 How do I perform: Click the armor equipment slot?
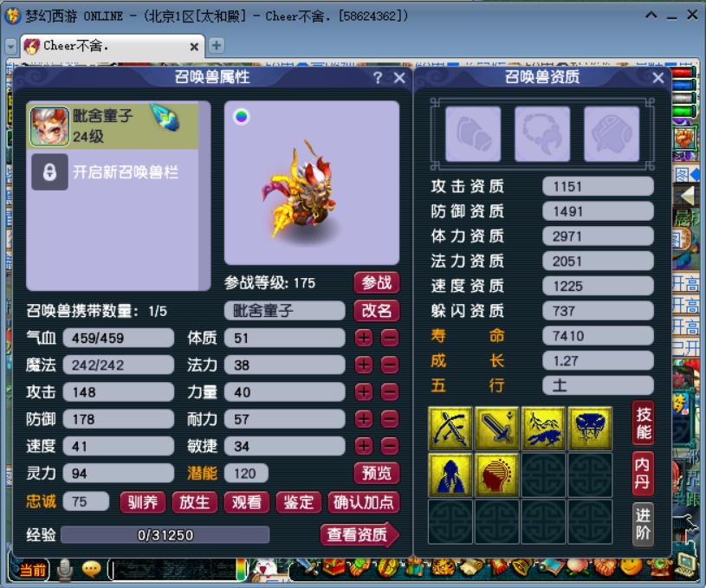612,133
